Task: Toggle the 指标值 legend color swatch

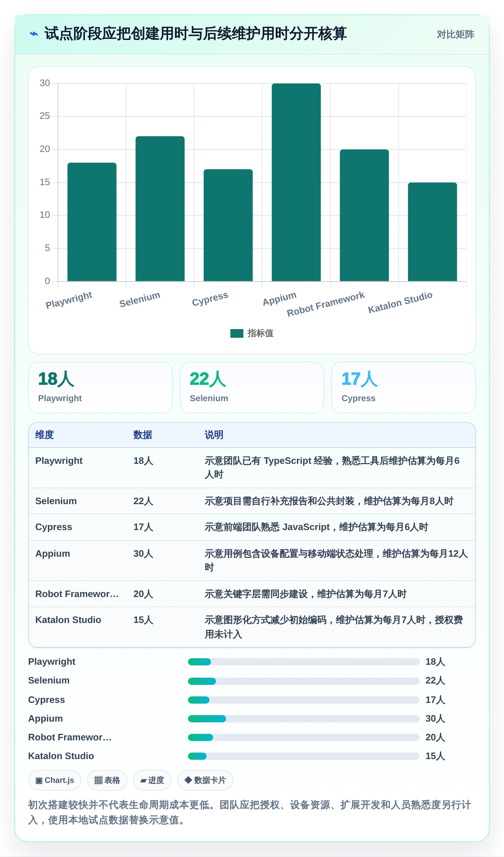Action: (x=237, y=333)
